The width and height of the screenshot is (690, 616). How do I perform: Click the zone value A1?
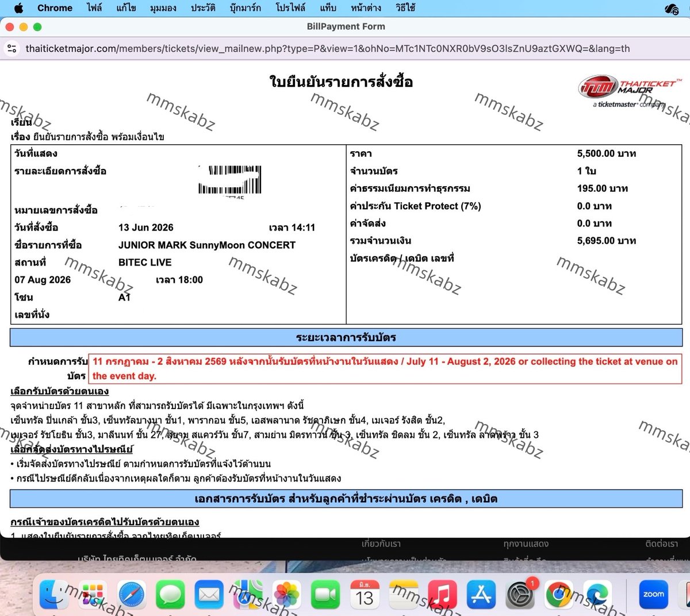click(x=125, y=297)
